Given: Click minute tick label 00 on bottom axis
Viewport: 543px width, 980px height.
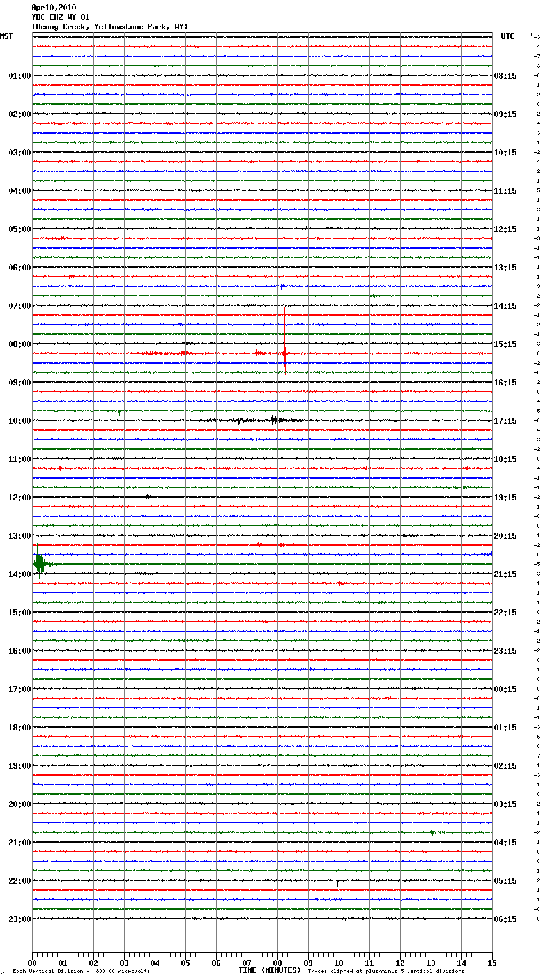Looking at the screenshot, I should pos(32,963).
